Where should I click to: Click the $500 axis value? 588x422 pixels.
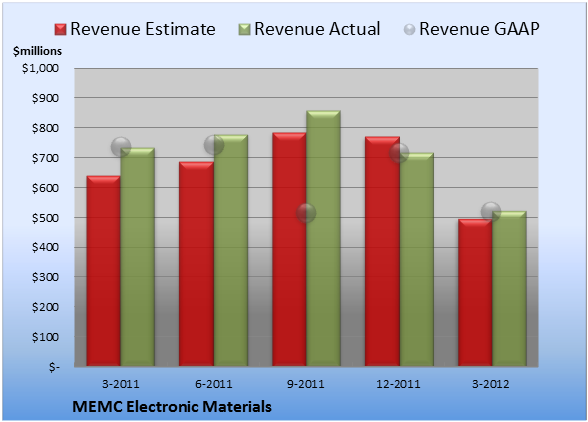pyautogui.click(x=45, y=218)
